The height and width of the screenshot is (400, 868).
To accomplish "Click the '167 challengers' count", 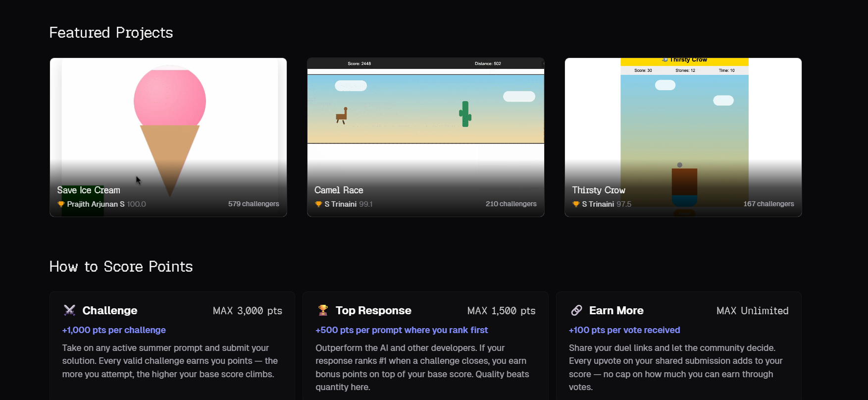I will coord(768,204).
